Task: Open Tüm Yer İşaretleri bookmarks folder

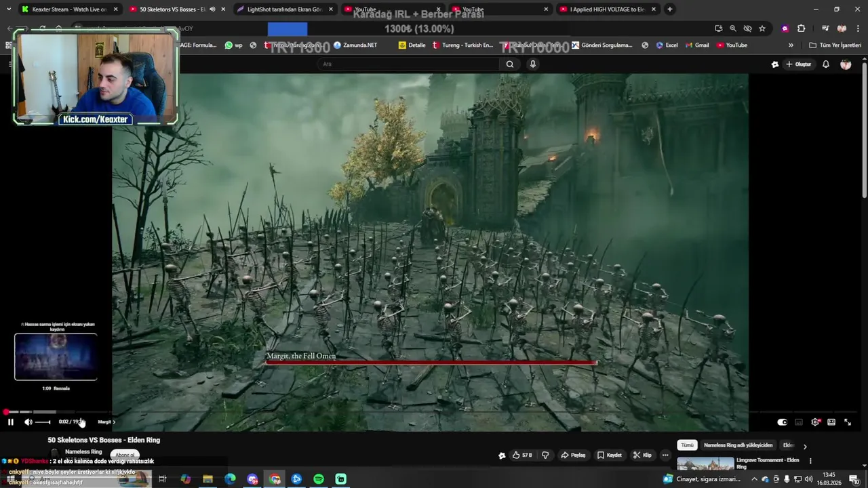Action: click(x=835, y=45)
